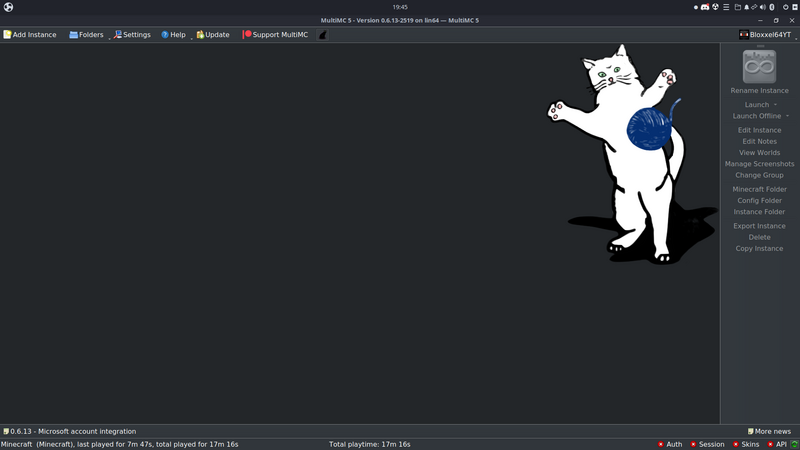This screenshot has width=800, height=450.
Task: Click the Add Instance page icon
Action: tap(7, 35)
